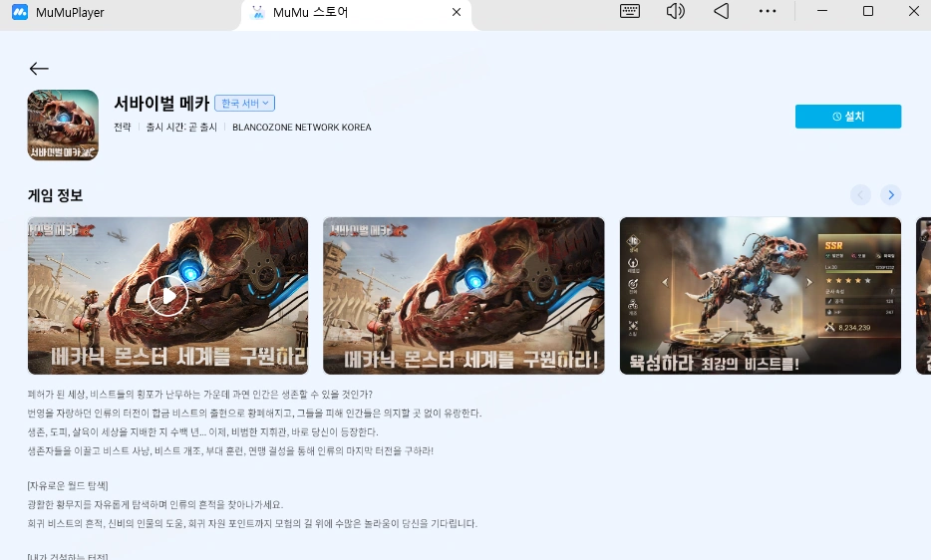The height and width of the screenshot is (560, 931).
Task: Click the 서바이벌 메카 title text
Action: pyautogui.click(x=161, y=104)
